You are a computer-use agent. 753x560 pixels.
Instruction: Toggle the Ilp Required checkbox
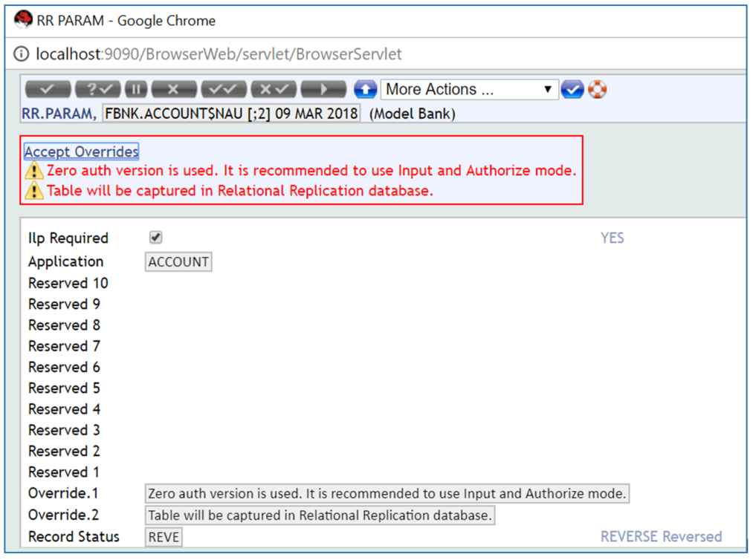click(x=156, y=238)
